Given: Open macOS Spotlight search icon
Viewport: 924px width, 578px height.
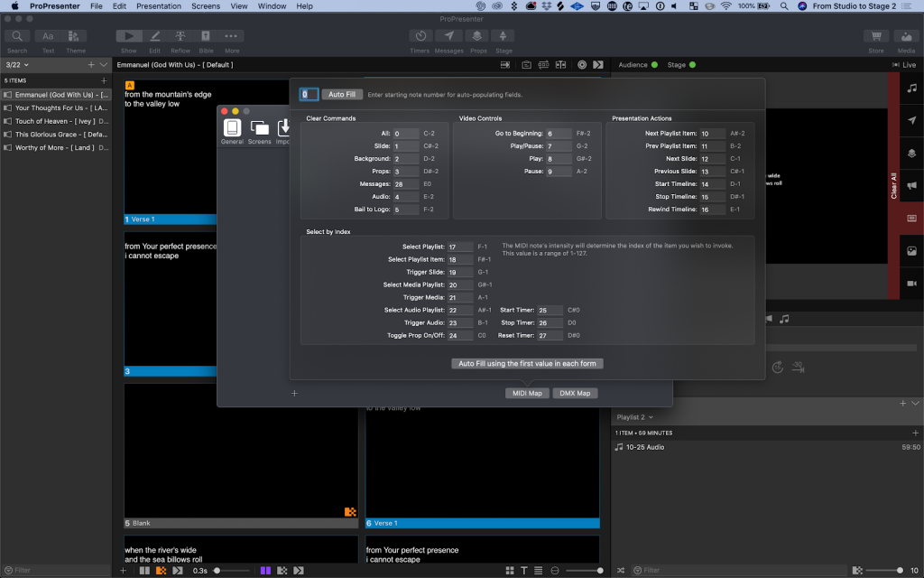Looking at the screenshot, I should pyautogui.click(x=784, y=6).
